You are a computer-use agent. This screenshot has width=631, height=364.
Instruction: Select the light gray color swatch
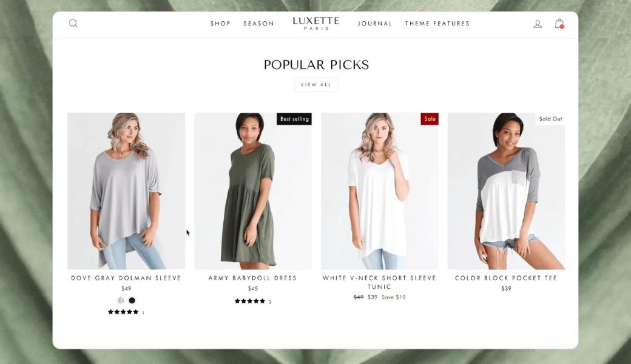coord(121,300)
